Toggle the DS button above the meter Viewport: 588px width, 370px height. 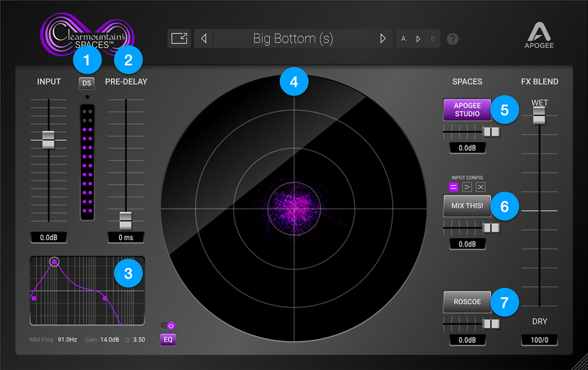[86, 84]
